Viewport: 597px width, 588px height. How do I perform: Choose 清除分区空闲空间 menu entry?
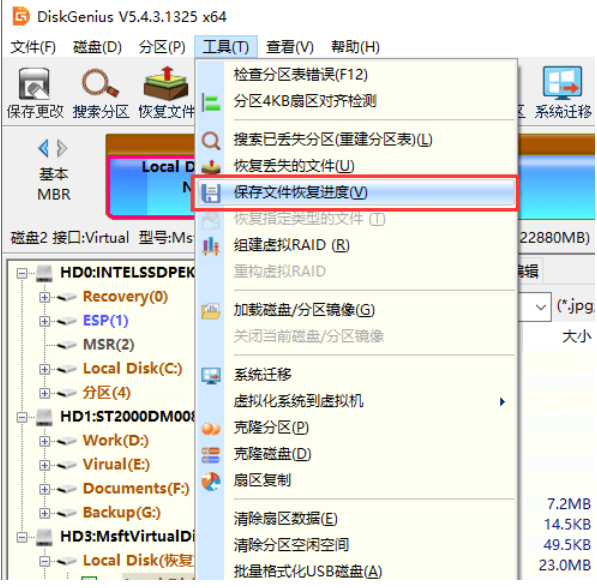click(356, 545)
